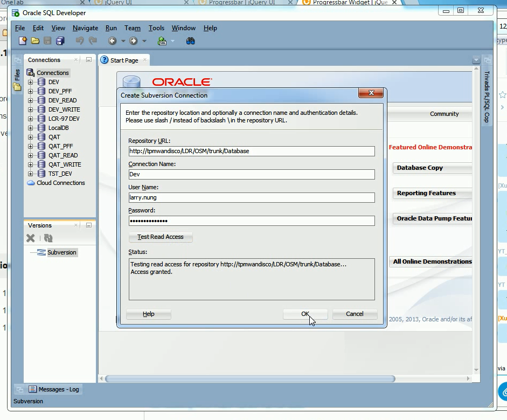Click the Redo toolbar icon
507x420 pixels.
(x=93, y=41)
